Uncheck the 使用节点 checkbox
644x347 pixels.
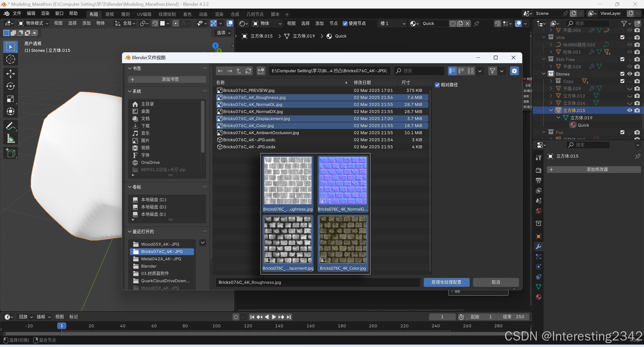point(345,23)
